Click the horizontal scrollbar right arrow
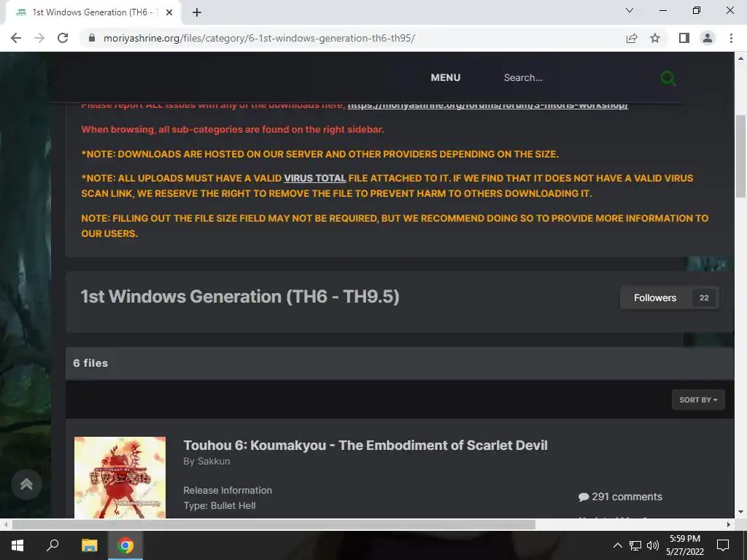The image size is (747, 560). pos(729,525)
